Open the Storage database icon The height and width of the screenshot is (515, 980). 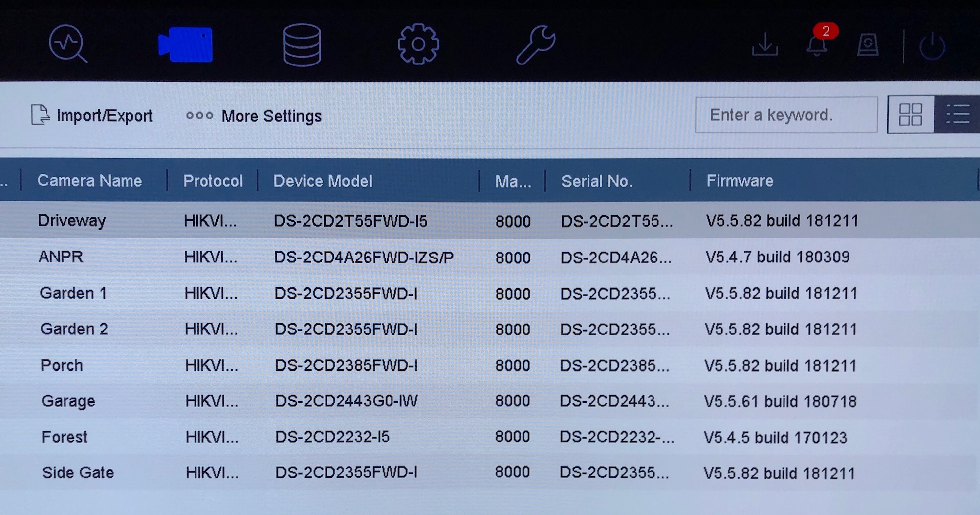coord(302,45)
